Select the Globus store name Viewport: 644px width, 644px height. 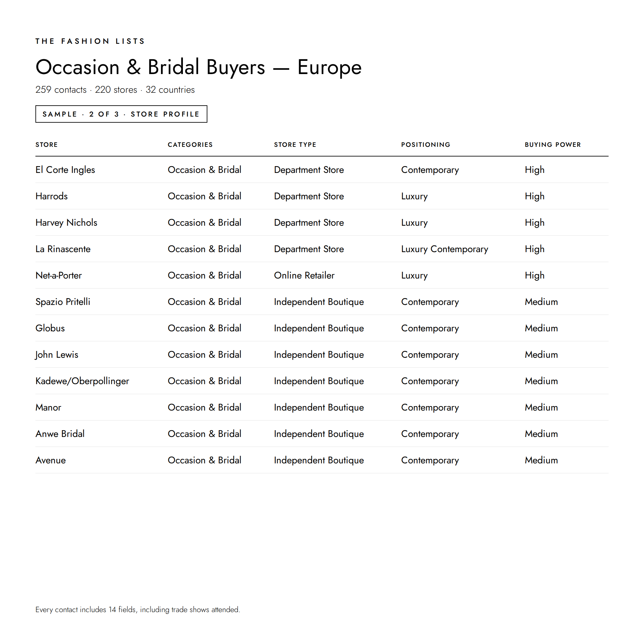click(x=50, y=328)
